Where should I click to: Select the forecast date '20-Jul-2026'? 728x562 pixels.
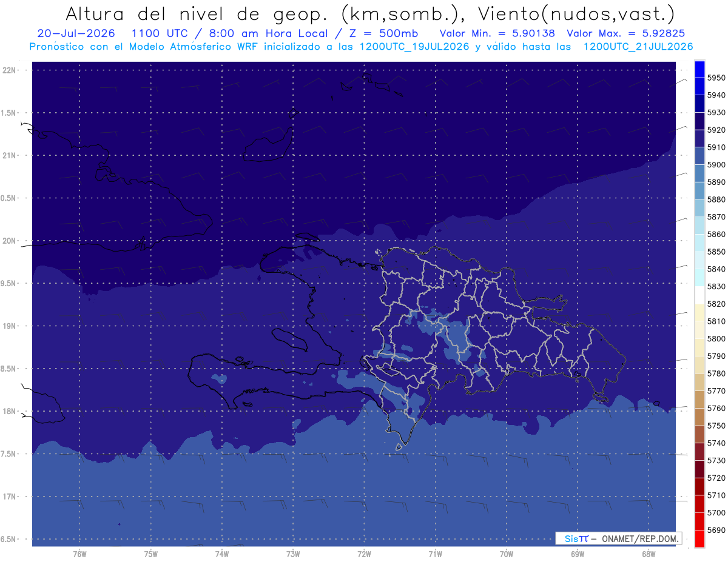coord(76,33)
